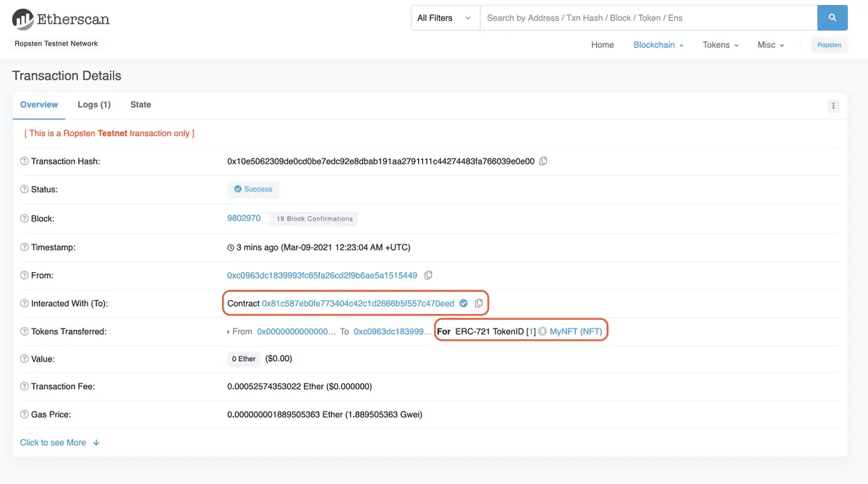Copy the From address using copy icon
The width and height of the screenshot is (868, 484).
click(428, 276)
